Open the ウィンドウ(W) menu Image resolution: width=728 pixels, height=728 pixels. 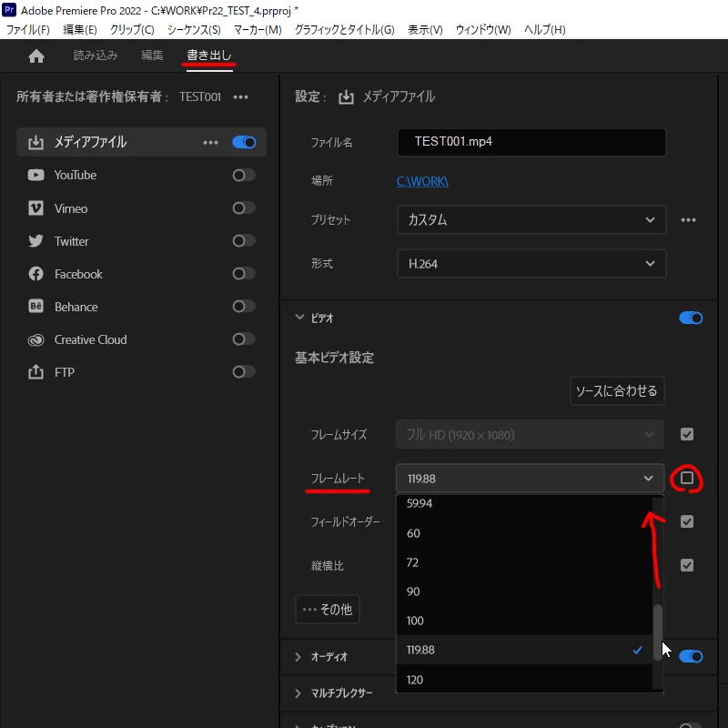click(x=483, y=30)
